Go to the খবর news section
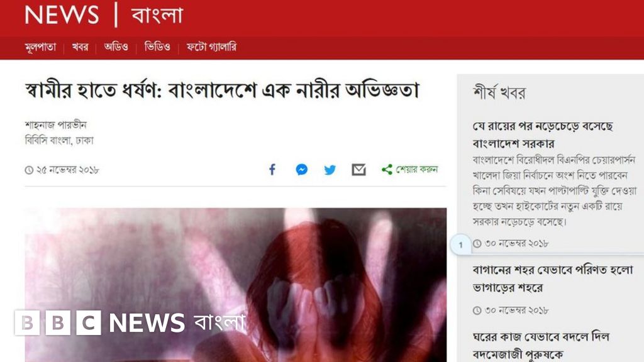This screenshot has width=644, height=362. pyautogui.click(x=80, y=47)
